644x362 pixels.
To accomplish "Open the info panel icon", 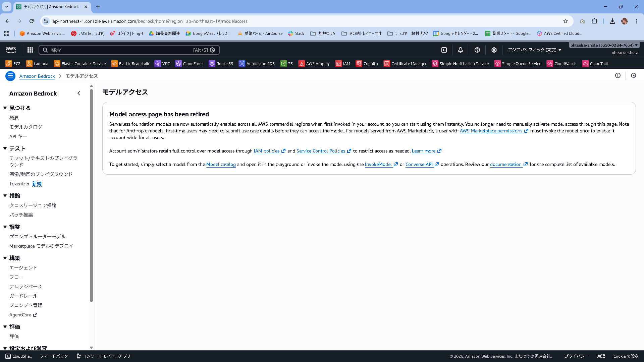I will [618, 76].
